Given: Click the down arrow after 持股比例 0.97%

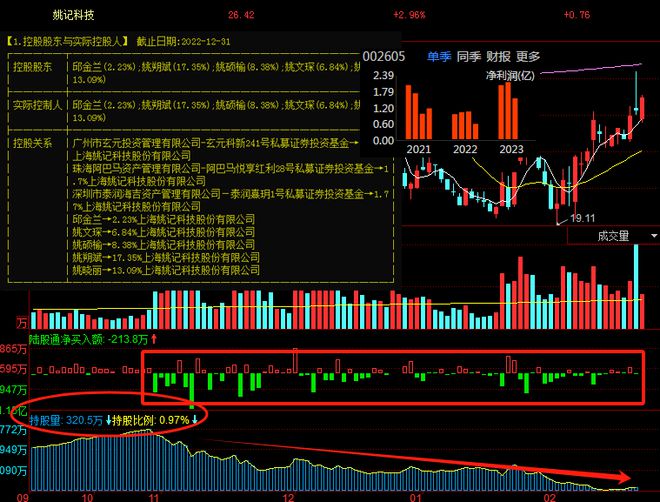Looking at the screenshot, I should click(194, 420).
